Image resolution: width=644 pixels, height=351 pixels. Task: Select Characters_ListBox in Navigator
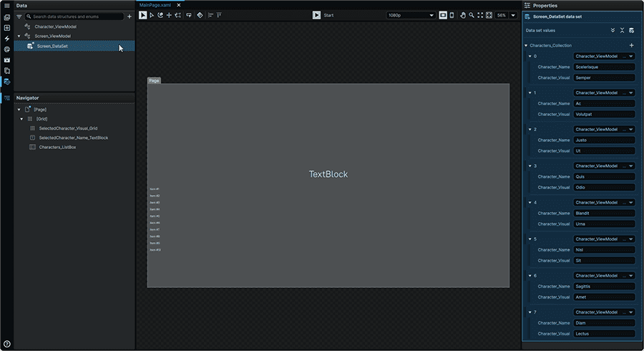tap(57, 147)
